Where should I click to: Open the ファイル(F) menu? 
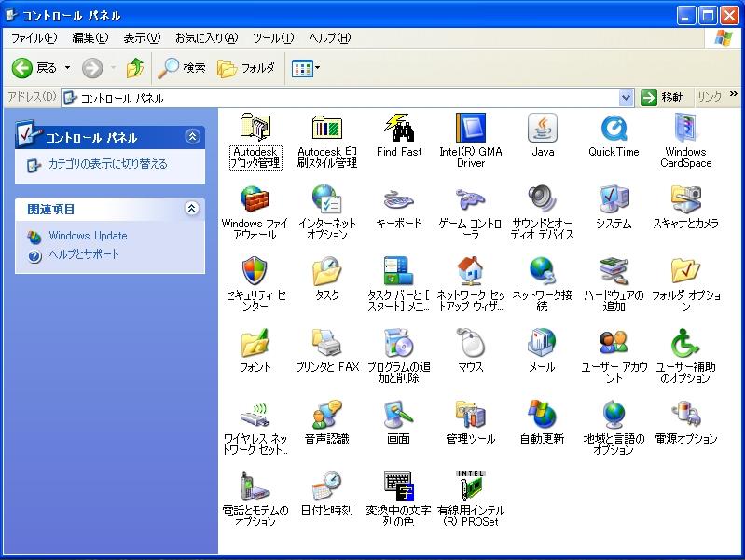pos(34,38)
